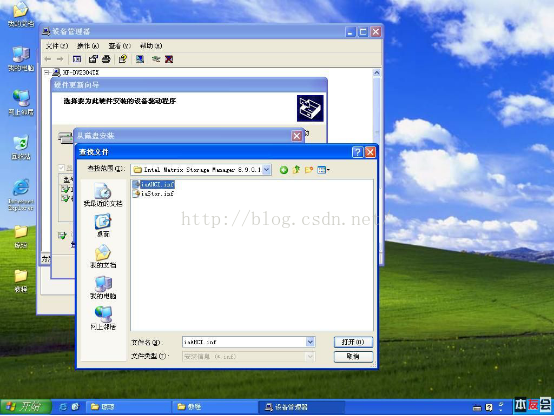Image resolution: width=554 pixels, height=416 pixels.
Task: Select the iaAHCI.inf file
Action: (x=153, y=184)
